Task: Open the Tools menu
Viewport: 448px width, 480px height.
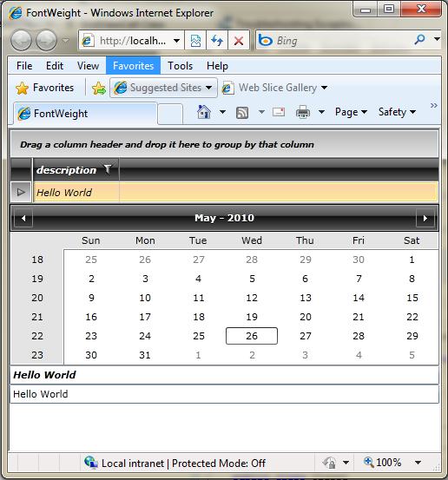Action: [x=180, y=66]
